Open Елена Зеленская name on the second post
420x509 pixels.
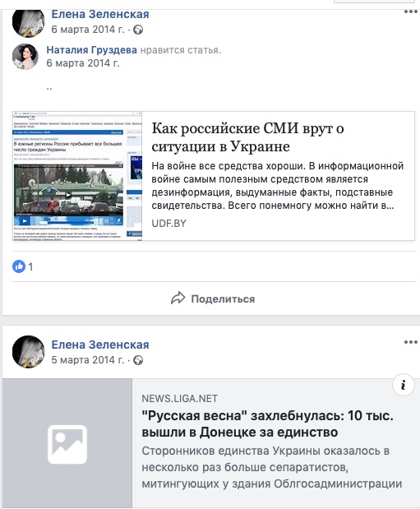100,345
